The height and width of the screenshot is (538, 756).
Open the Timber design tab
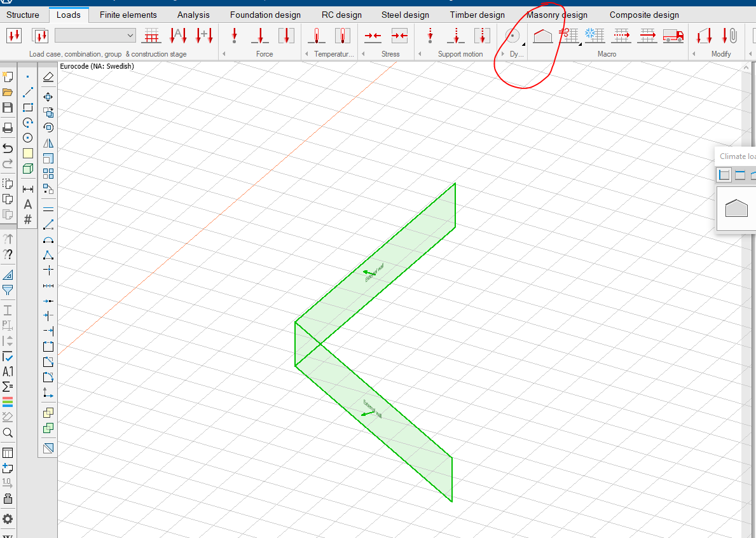coord(478,15)
